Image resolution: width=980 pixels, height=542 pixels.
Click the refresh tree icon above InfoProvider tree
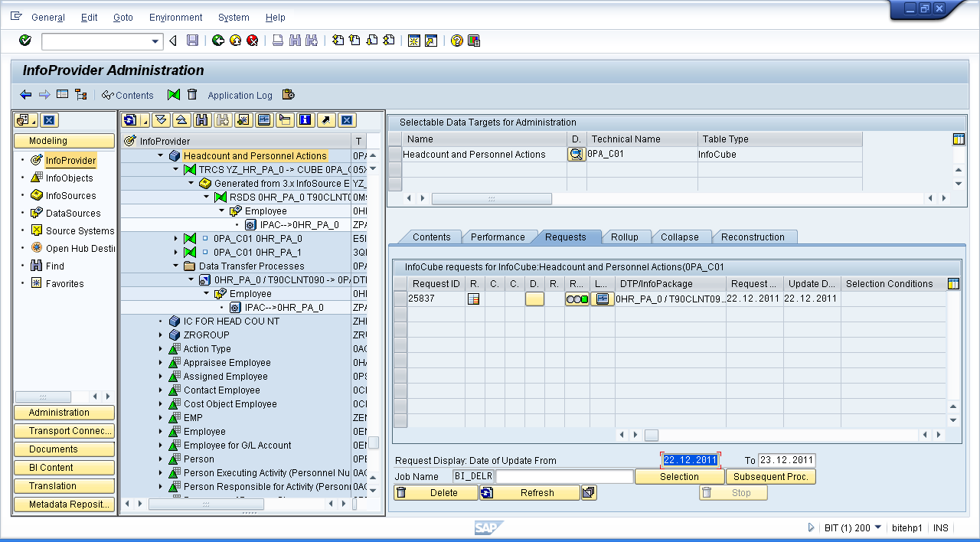pos(130,120)
